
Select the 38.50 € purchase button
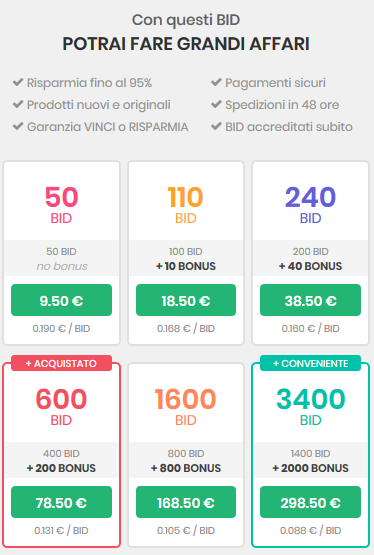(310, 300)
